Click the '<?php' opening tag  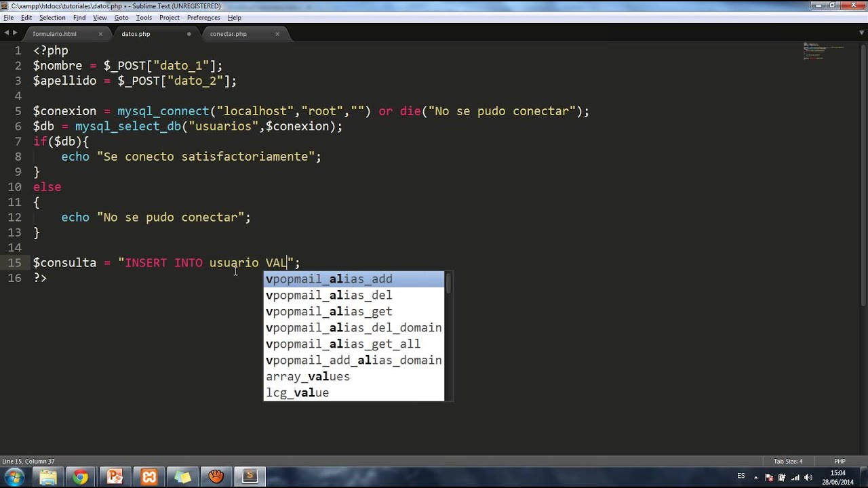[x=51, y=51]
